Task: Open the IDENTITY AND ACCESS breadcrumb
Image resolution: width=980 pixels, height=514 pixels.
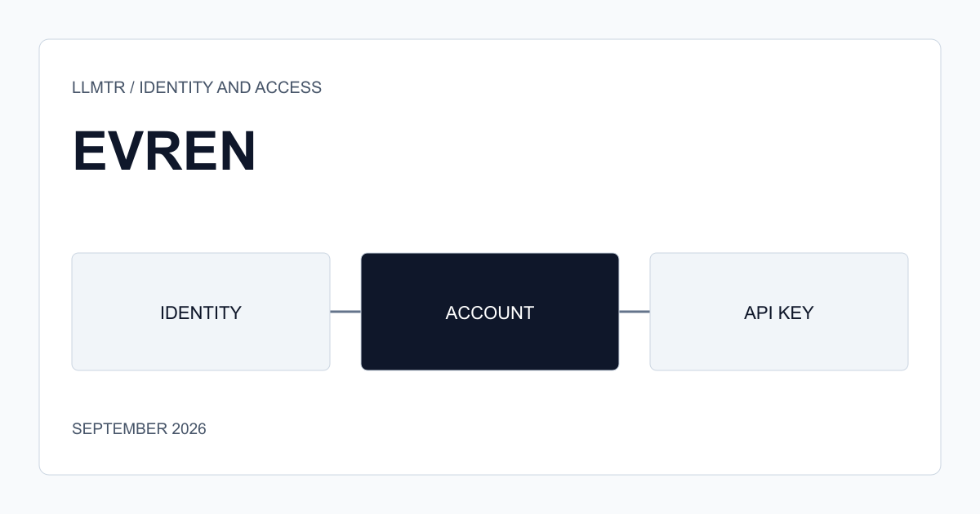Action: pos(230,87)
